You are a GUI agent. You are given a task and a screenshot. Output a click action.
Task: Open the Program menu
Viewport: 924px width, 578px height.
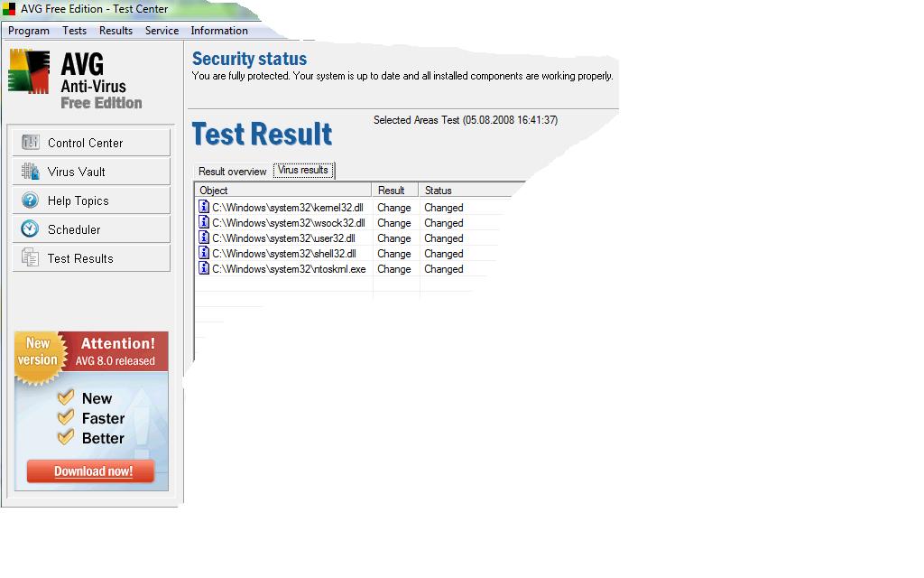tap(29, 31)
